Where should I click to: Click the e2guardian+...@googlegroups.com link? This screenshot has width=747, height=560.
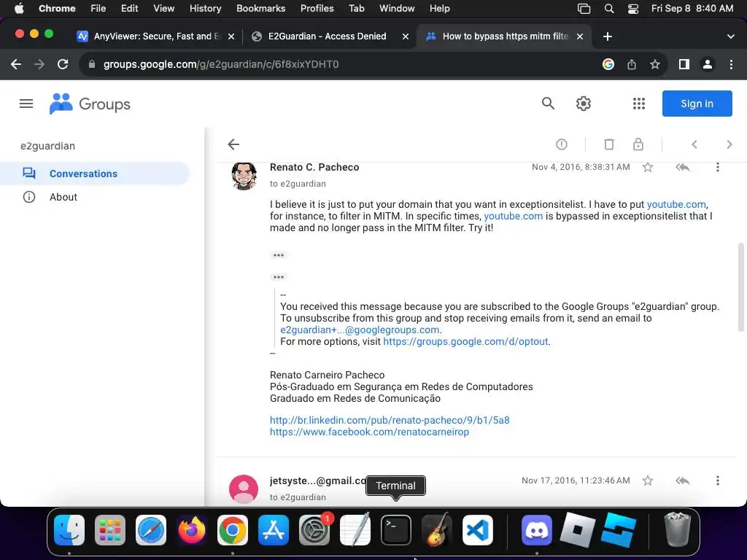point(360,330)
